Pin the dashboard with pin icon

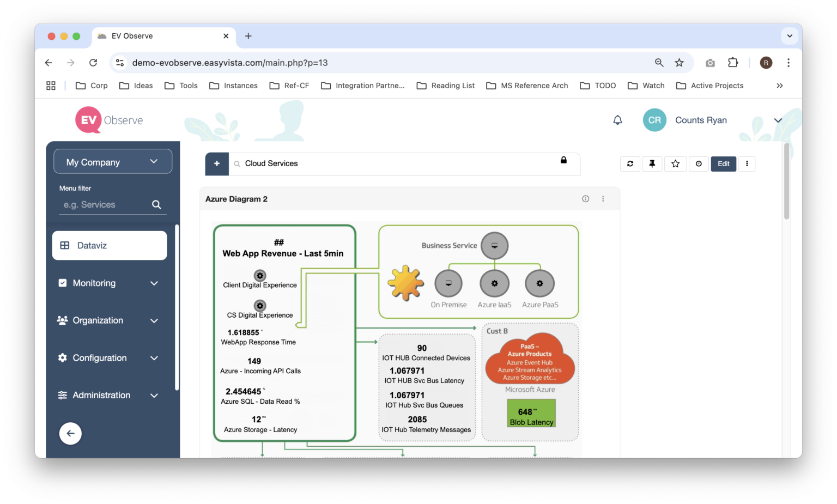[652, 163]
